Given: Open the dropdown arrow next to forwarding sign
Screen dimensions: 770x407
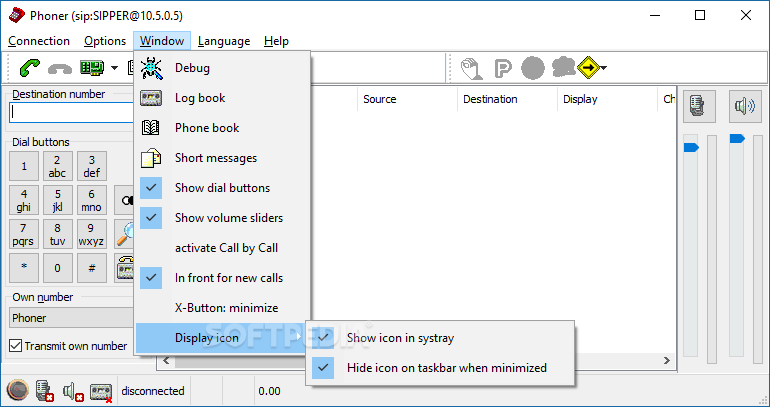Looking at the screenshot, I should coord(604,68).
